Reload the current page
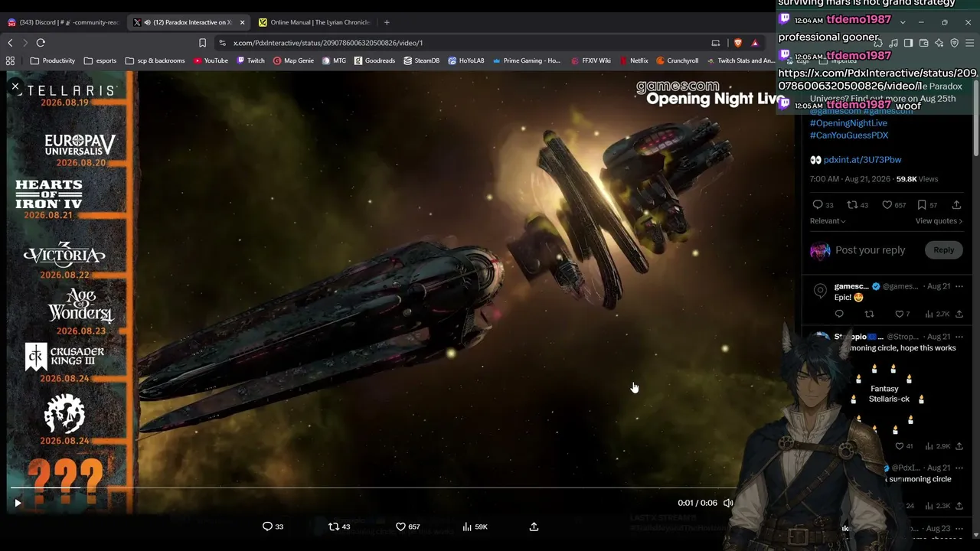This screenshot has width=980, height=551. click(x=41, y=43)
